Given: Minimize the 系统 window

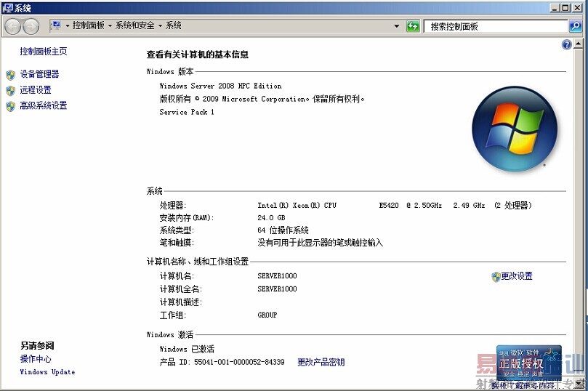Looking at the screenshot, I should tap(555, 7).
